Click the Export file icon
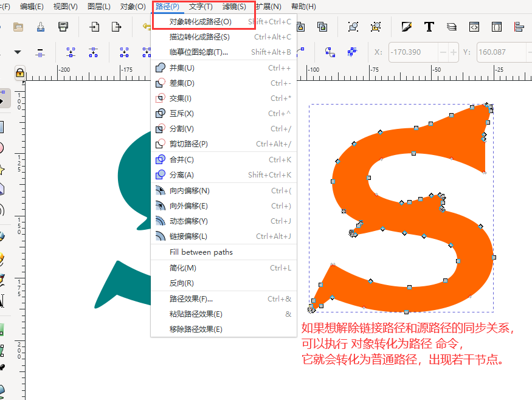532x400 pixels. click(x=116, y=27)
